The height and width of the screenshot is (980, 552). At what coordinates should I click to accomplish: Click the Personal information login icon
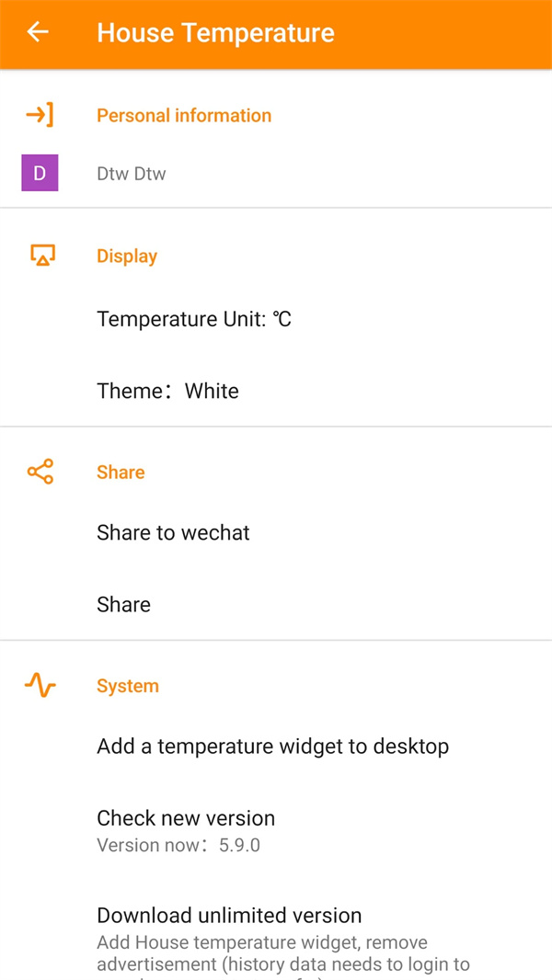pos(40,115)
